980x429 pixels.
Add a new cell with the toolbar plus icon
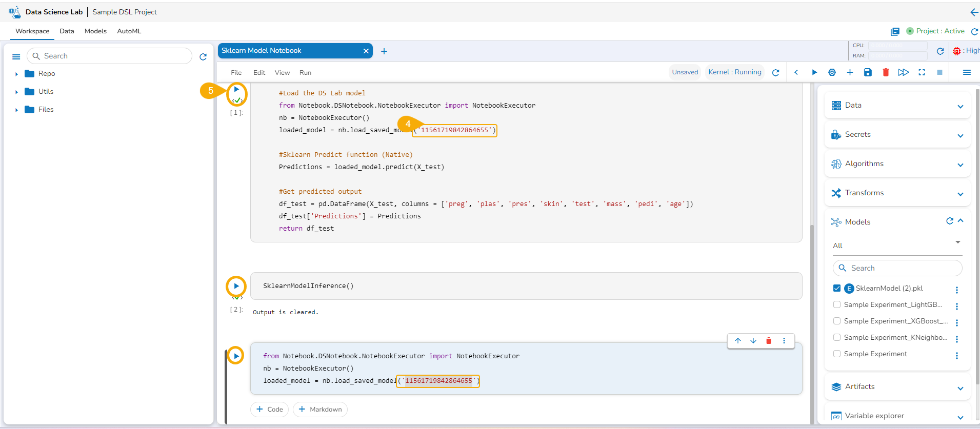850,72
